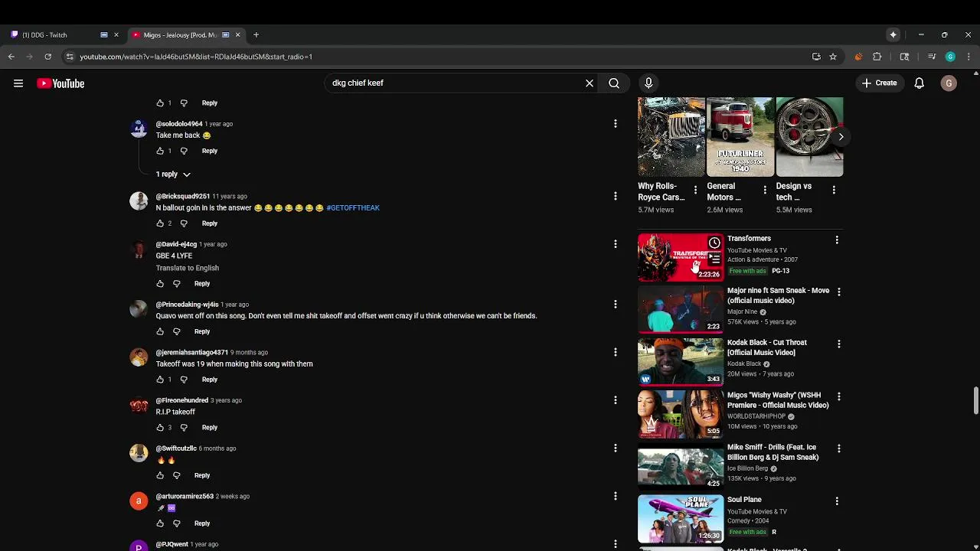Open the #GETOFFTHEAK hashtag link
980x551 pixels.
pos(353,208)
